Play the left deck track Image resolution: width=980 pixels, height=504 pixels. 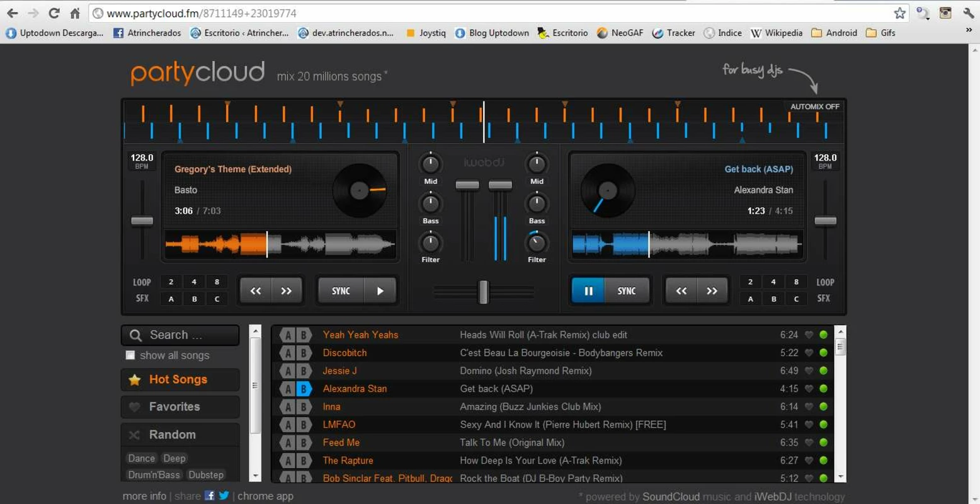(380, 291)
